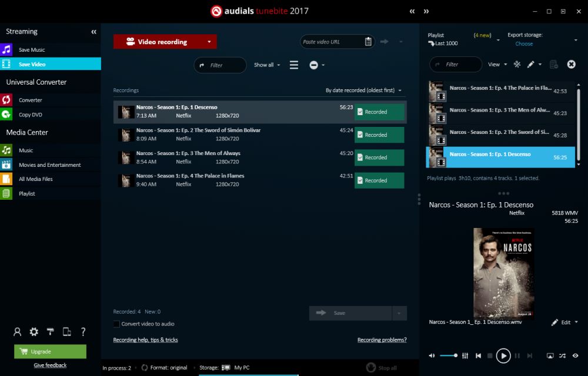This screenshot has height=376, width=588.
Task: Open Video recording dropdown arrow
Action: pos(209,42)
